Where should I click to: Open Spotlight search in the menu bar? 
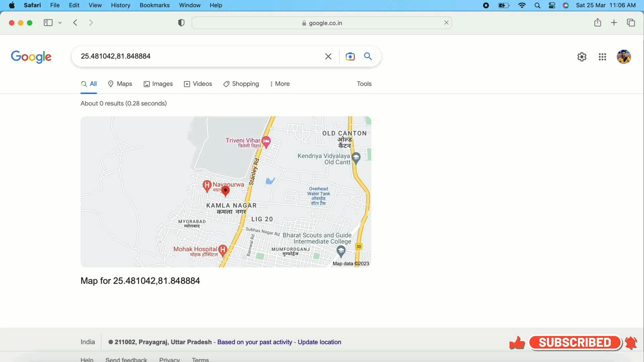(x=537, y=5)
